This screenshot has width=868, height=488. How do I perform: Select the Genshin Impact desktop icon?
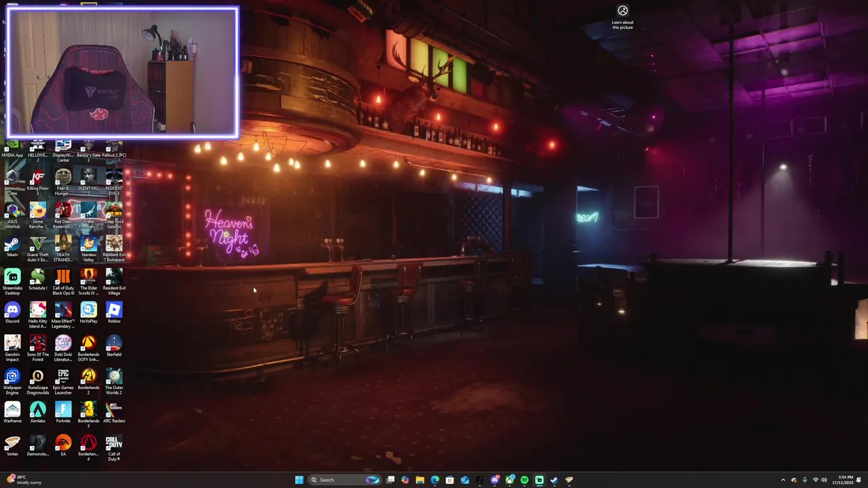[12, 348]
